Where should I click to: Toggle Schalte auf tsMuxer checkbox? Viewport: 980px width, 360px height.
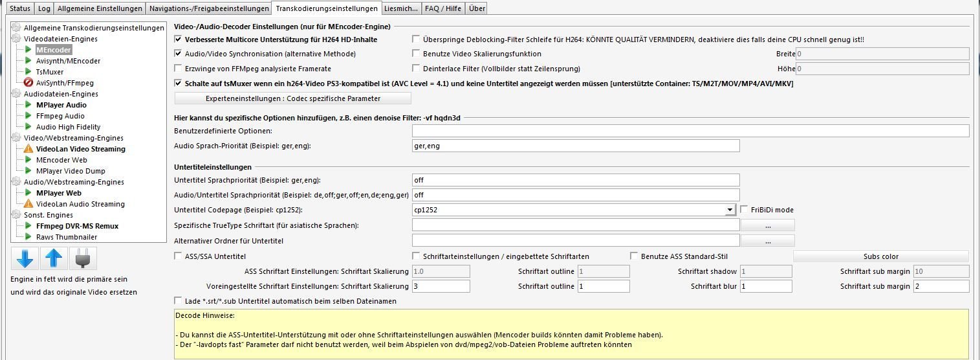pyautogui.click(x=179, y=84)
